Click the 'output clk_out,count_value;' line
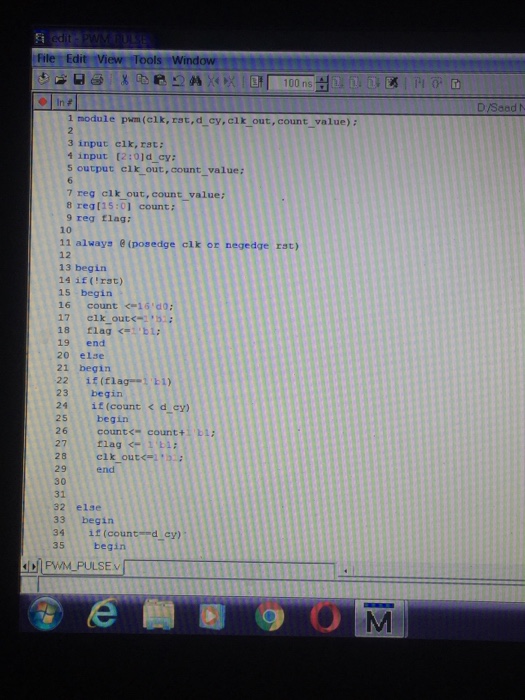525x700 pixels. tap(160, 169)
